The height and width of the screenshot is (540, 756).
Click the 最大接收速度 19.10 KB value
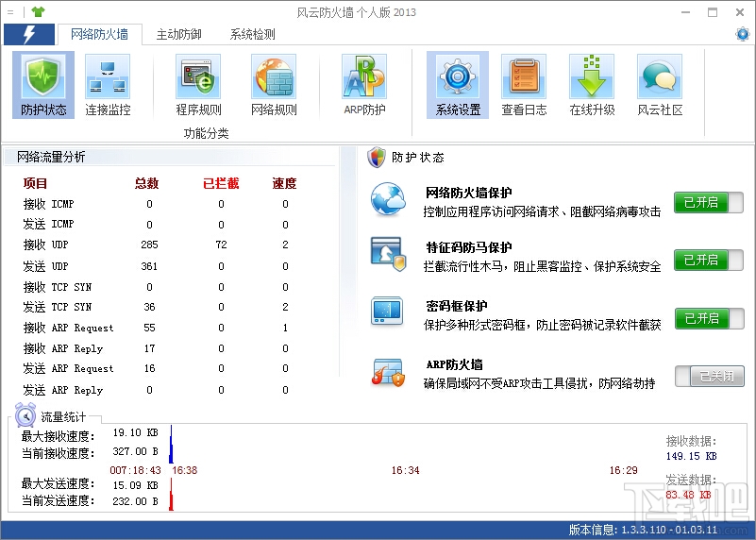(136, 432)
